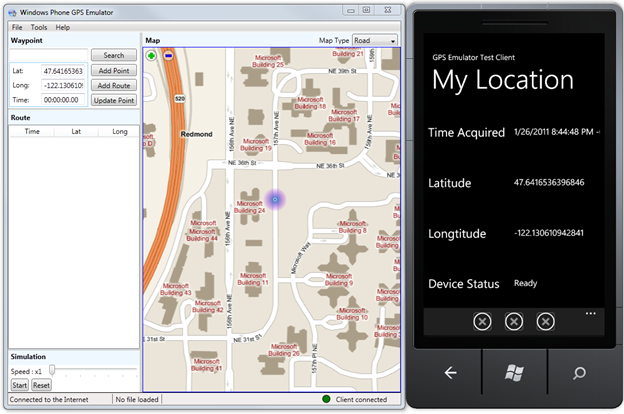Open the File menu
Screen dimensions: 624x414
(17, 27)
